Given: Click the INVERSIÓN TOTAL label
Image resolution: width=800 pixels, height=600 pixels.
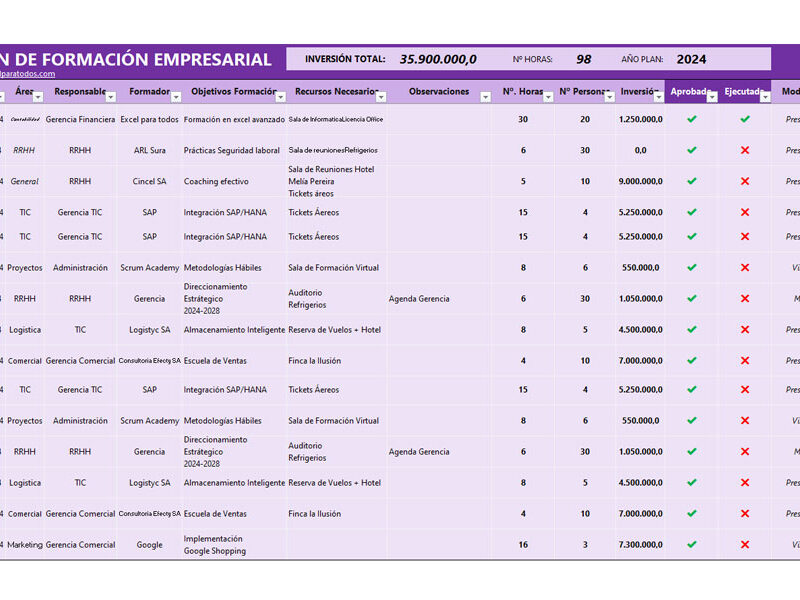Looking at the screenshot, I should click(345, 59).
